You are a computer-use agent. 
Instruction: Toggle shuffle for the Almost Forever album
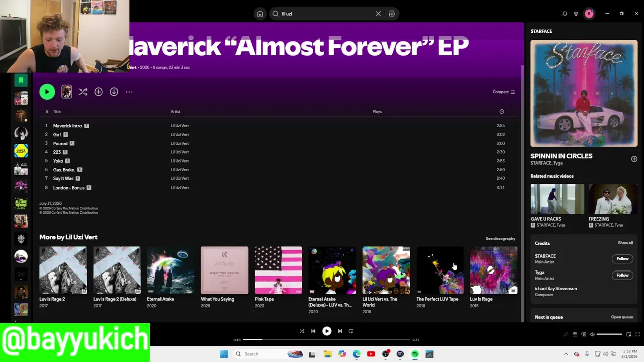point(83,92)
